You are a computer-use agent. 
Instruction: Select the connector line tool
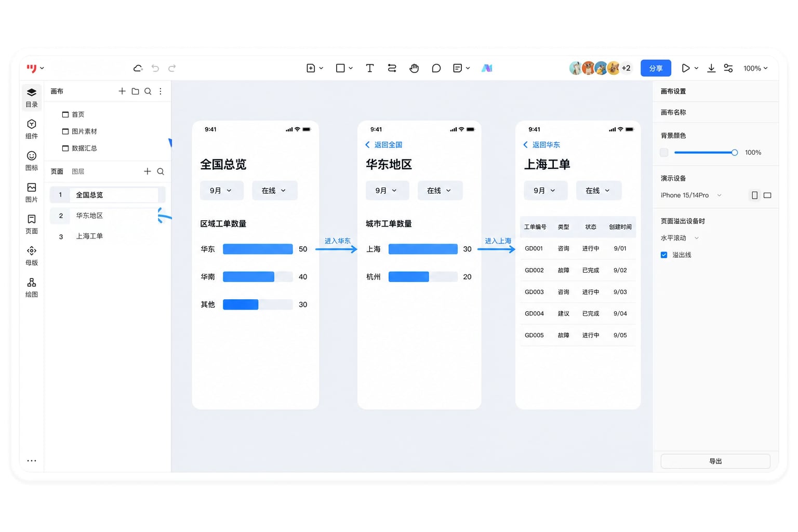[x=392, y=68]
